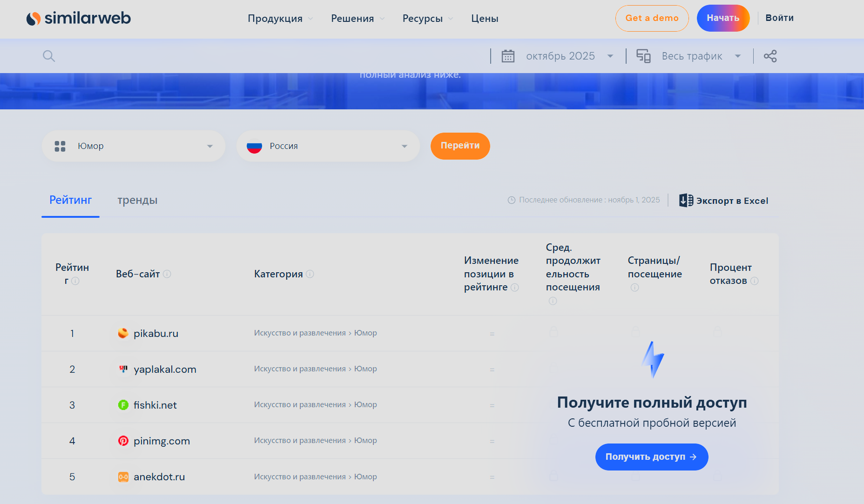Viewport: 864px width, 504px height.
Task: Click the search magnifier icon
Action: (49, 56)
